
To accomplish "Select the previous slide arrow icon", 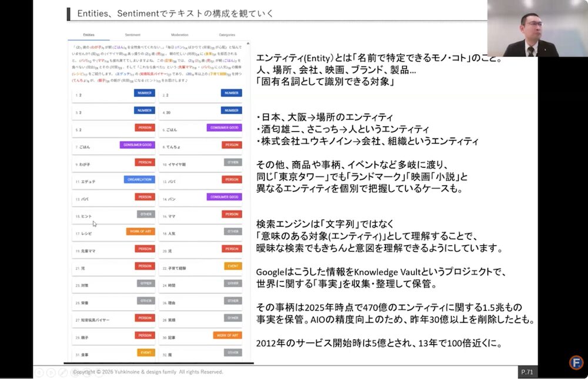I will [39, 372].
